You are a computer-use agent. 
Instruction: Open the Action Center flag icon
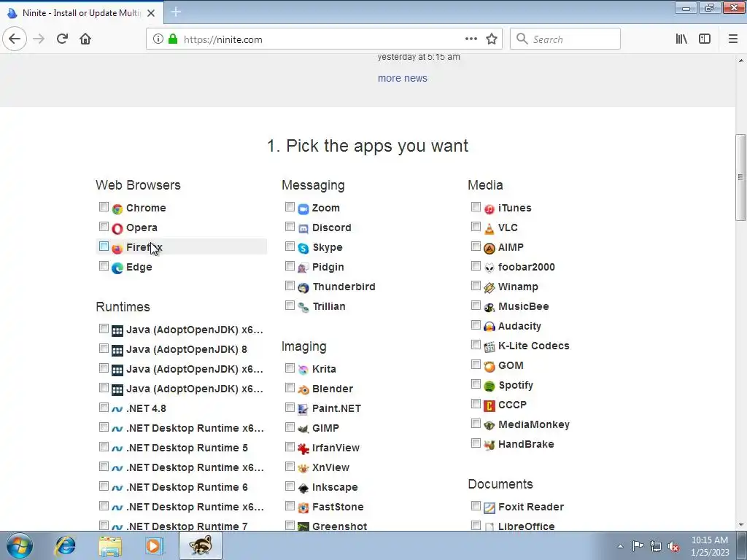tap(638, 546)
